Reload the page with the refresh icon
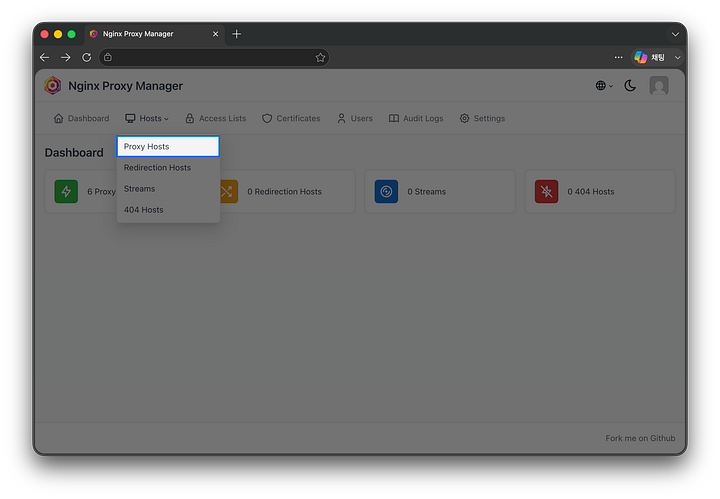720x499 pixels. click(x=86, y=57)
